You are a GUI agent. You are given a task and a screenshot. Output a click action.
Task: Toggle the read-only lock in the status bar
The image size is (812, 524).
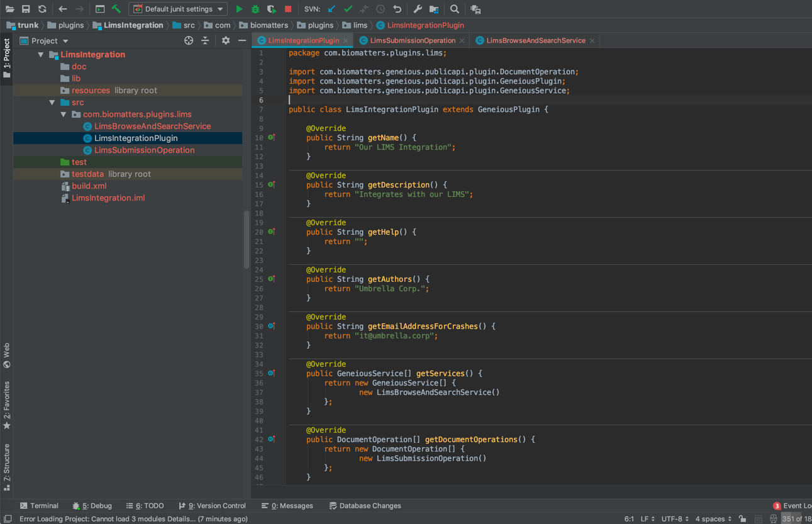(x=743, y=518)
